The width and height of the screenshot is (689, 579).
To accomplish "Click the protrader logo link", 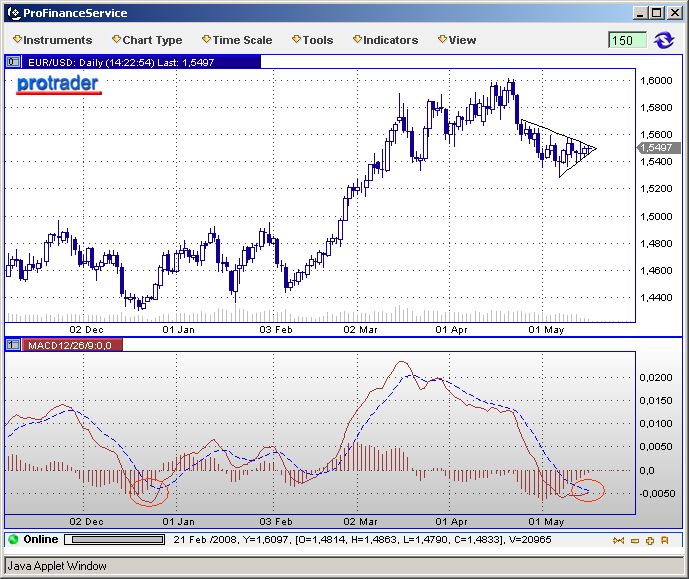I will coord(59,84).
